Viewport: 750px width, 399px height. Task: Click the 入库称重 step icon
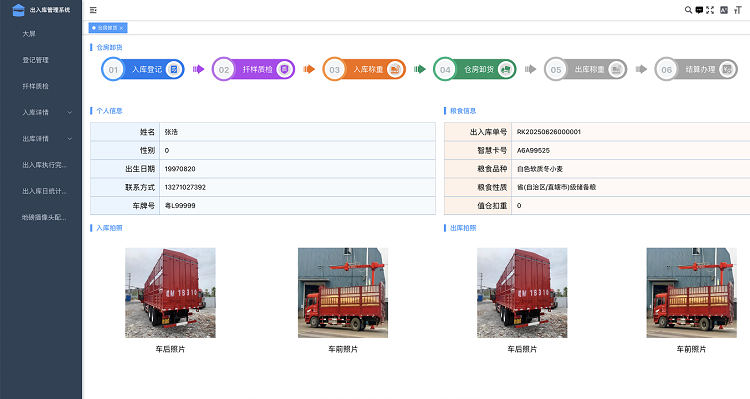[395, 69]
